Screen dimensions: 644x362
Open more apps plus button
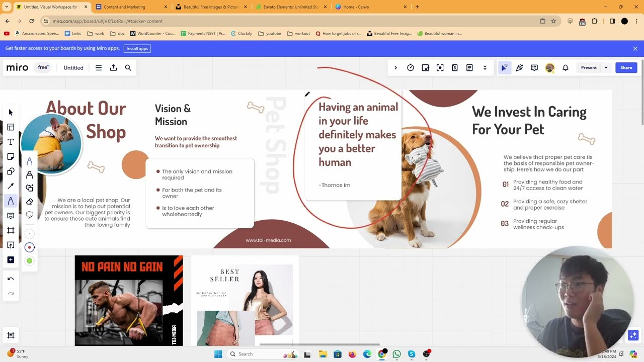(x=11, y=260)
